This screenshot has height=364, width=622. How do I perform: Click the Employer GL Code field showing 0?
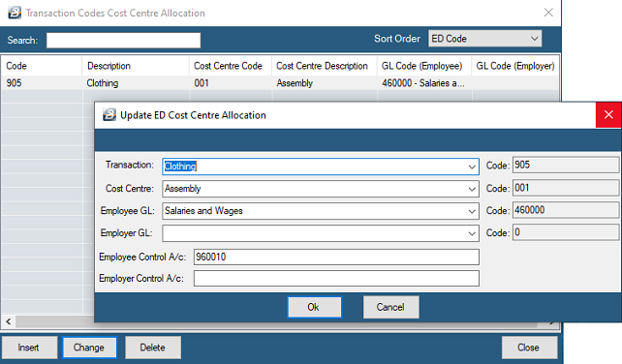click(x=566, y=232)
